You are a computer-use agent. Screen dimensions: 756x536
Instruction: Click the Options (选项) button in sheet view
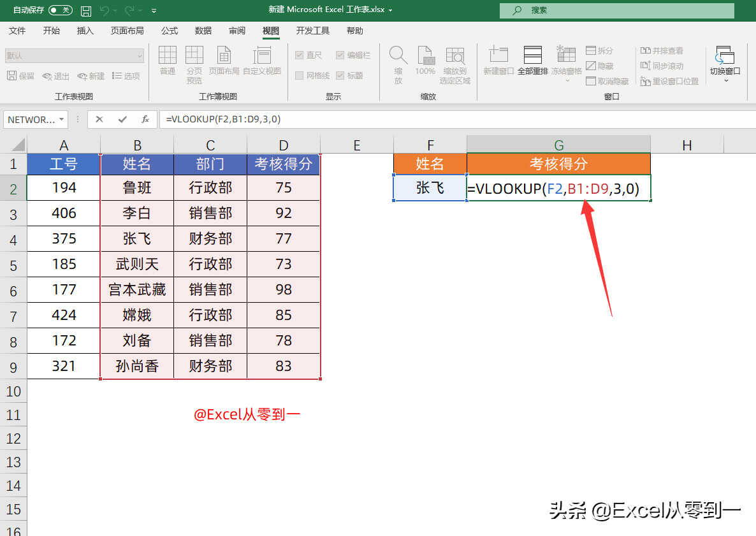coord(126,76)
